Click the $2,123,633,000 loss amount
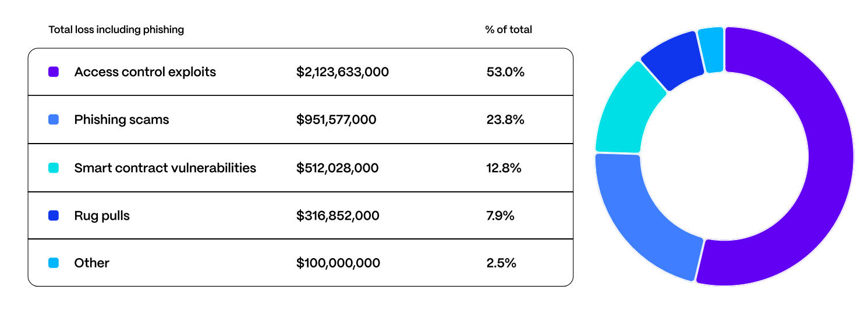The height and width of the screenshot is (318, 868). click(x=342, y=72)
